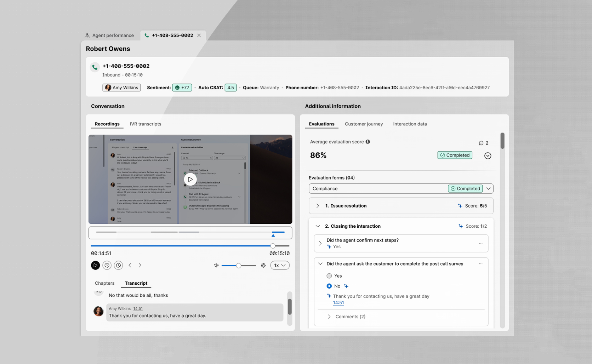This screenshot has height=364, width=592.
Task: Click the play button below the recording
Action: tap(95, 265)
